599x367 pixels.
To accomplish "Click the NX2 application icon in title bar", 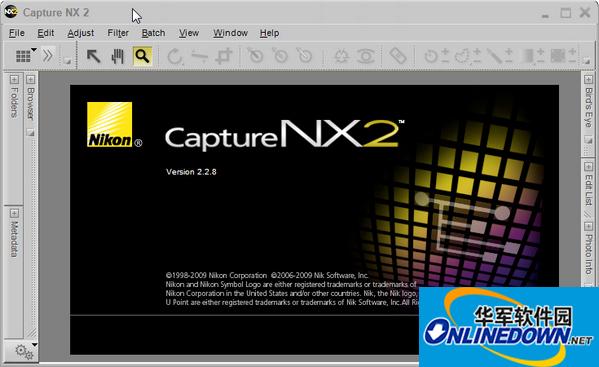I will (11, 12).
